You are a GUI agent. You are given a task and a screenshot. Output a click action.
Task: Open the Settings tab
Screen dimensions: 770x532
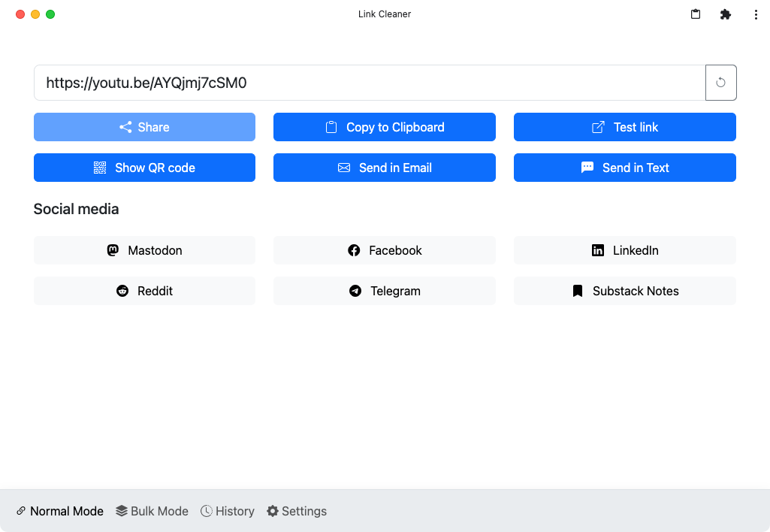click(297, 512)
